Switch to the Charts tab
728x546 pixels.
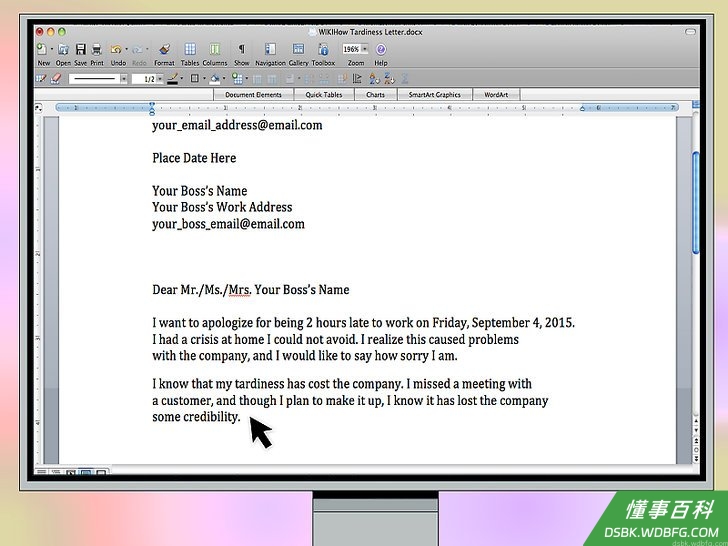pyautogui.click(x=375, y=95)
